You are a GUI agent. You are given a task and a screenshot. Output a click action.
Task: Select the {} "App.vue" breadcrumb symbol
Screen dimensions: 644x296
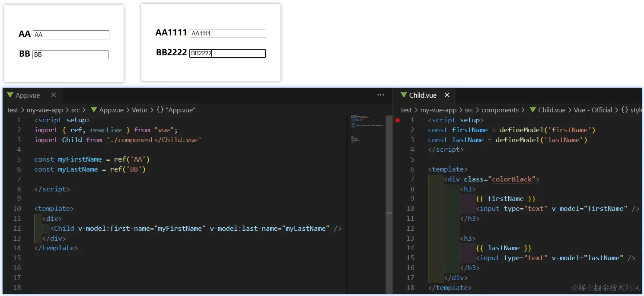click(x=176, y=110)
